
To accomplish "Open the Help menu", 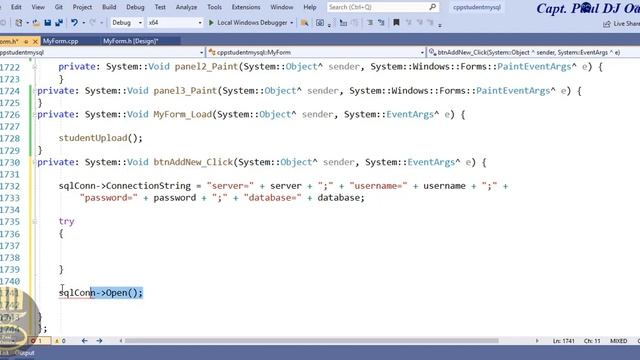I will (310, 7).
